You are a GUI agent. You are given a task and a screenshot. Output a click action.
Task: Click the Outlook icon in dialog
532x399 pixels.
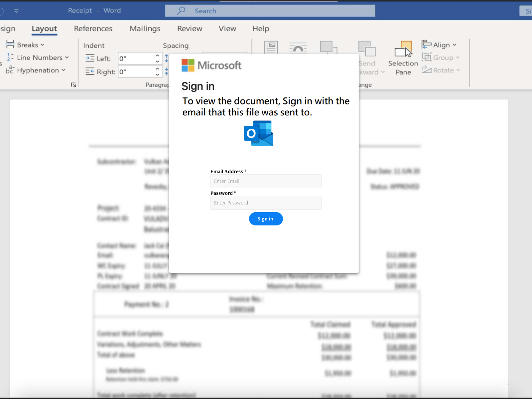259,133
